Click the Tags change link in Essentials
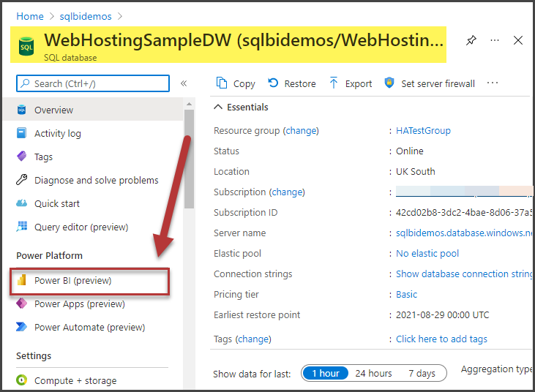Viewport: 535px width, 392px height. point(253,339)
